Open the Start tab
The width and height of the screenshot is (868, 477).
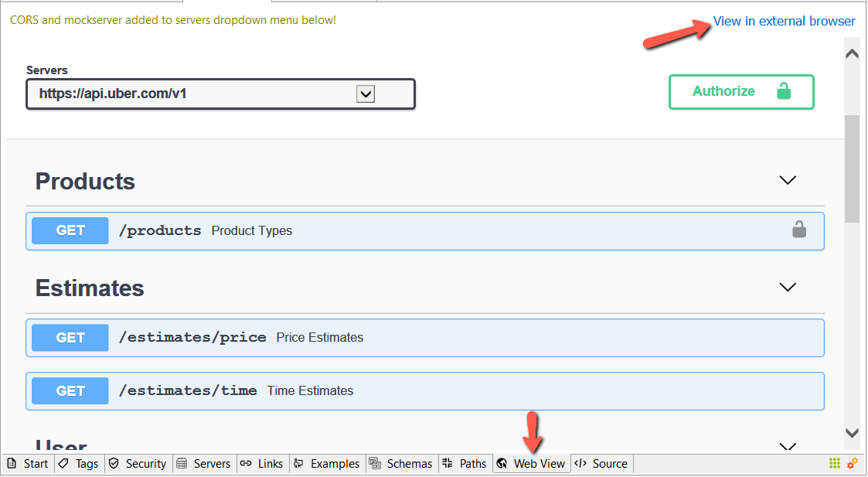point(28,464)
